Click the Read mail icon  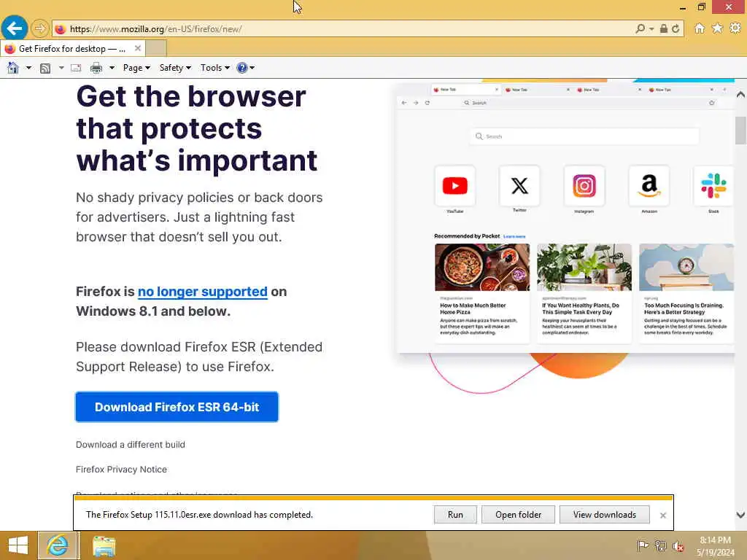click(76, 68)
